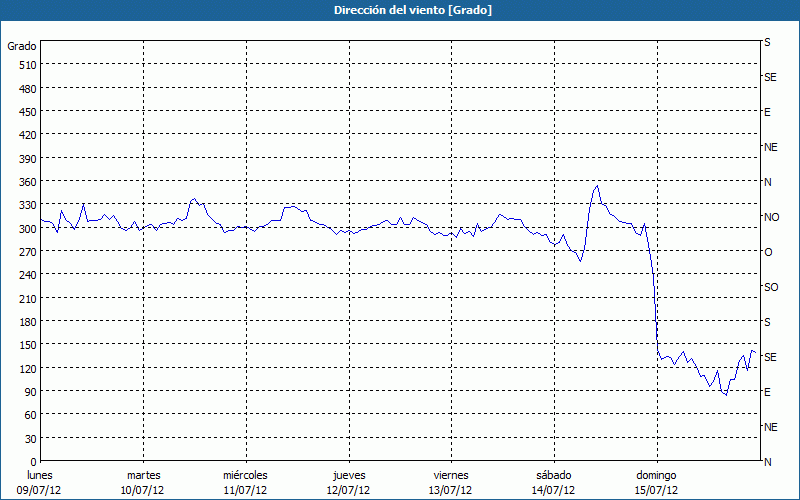Click the NO compass direction label
Screen dimensions: 800x500
tap(772, 217)
